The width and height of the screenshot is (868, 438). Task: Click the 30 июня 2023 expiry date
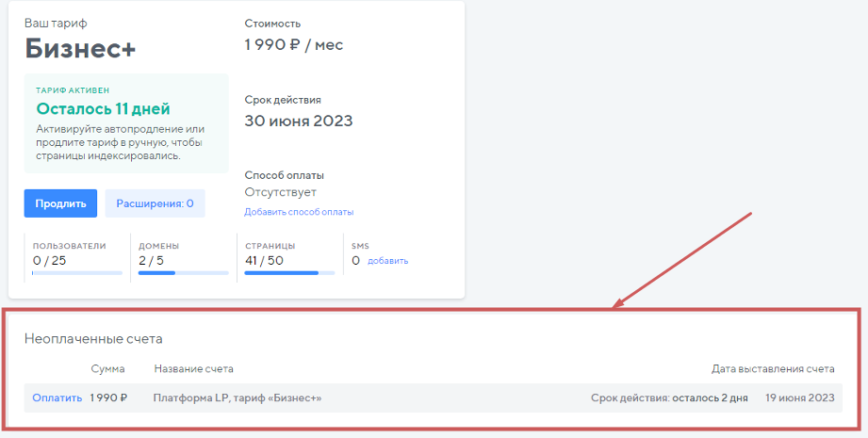298,121
